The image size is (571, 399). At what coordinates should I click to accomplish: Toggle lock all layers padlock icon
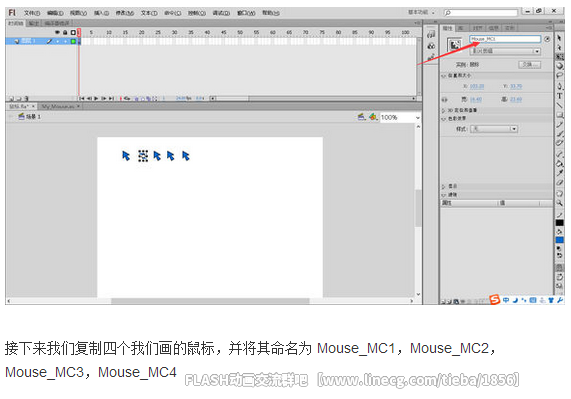[x=65, y=32]
